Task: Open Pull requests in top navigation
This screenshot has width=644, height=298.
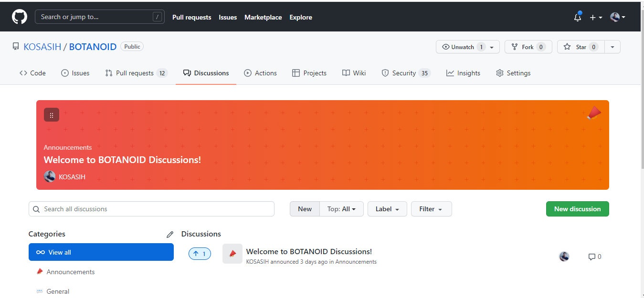Action: 191,17
